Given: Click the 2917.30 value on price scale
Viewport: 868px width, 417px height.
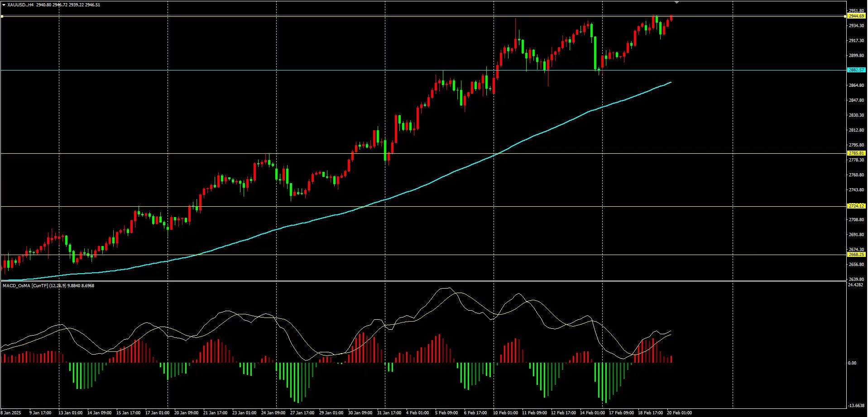Looking at the screenshot, I should [x=856, y=41].
